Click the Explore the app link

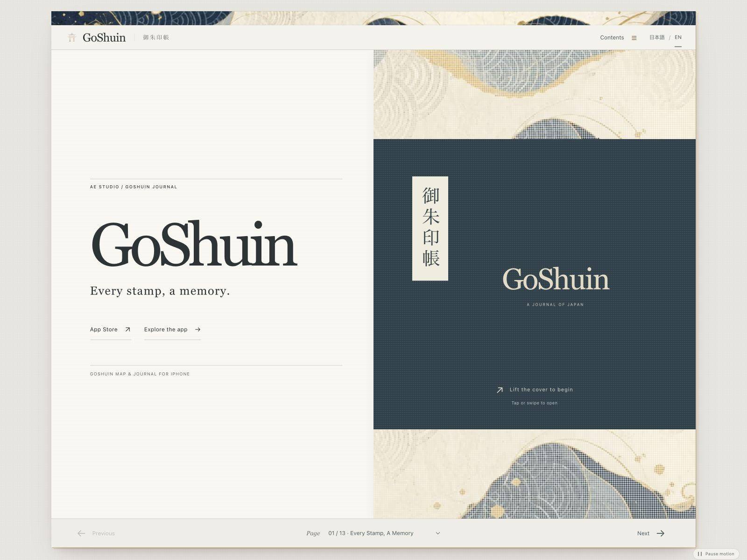coord(172,329)
